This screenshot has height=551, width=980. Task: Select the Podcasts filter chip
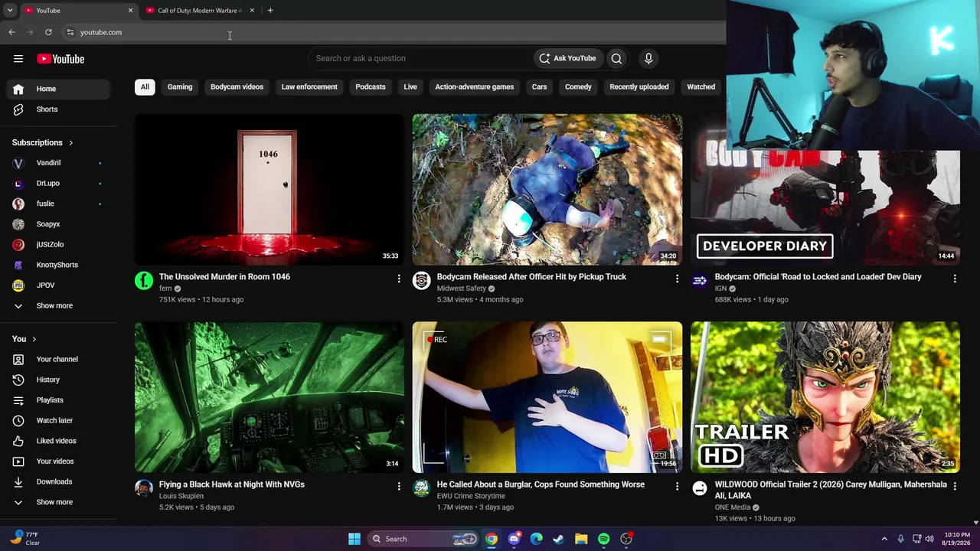pos(371,87)
